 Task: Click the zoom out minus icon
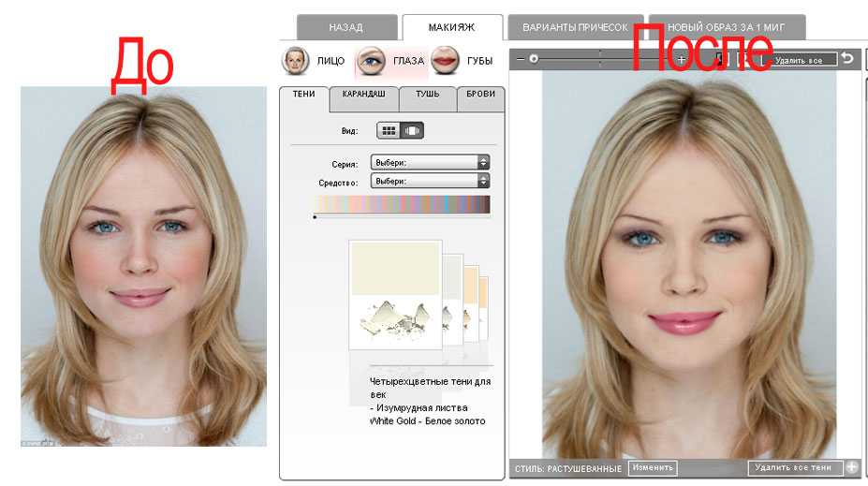tap(521, 59)
